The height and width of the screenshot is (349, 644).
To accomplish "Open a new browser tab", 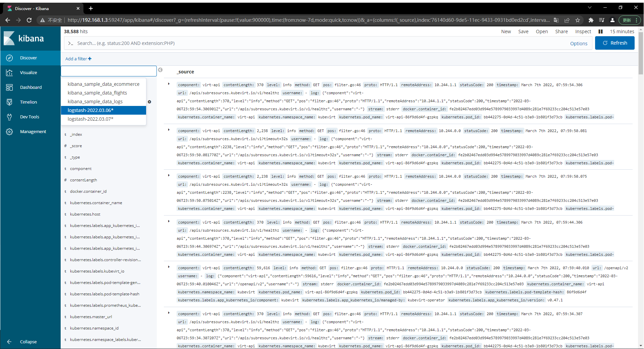I will (91, 8).
